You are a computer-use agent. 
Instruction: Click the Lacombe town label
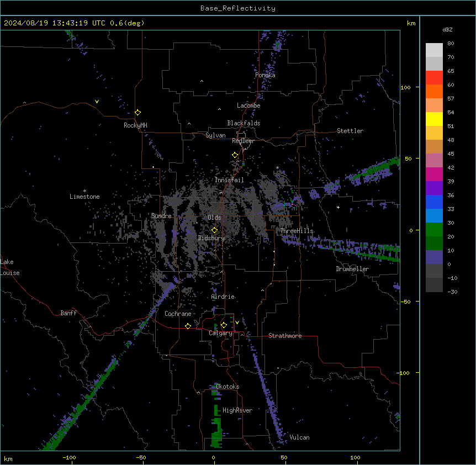click(x=248, y=105)
